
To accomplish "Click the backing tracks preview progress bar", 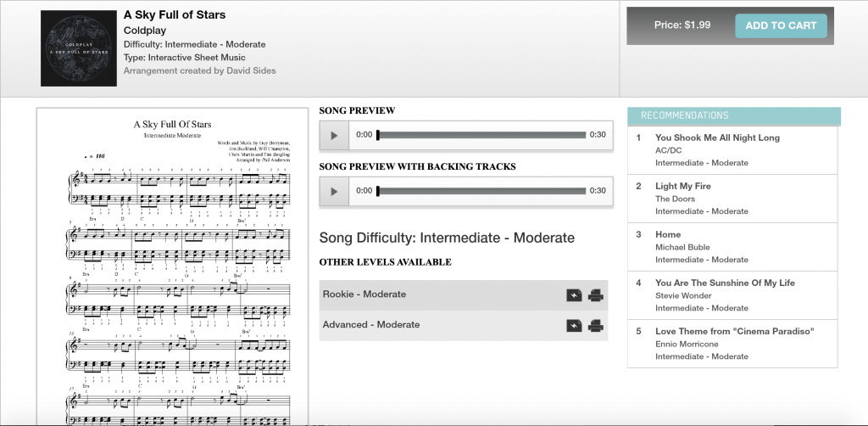I will pyautogui.click(x=481, y=191).
